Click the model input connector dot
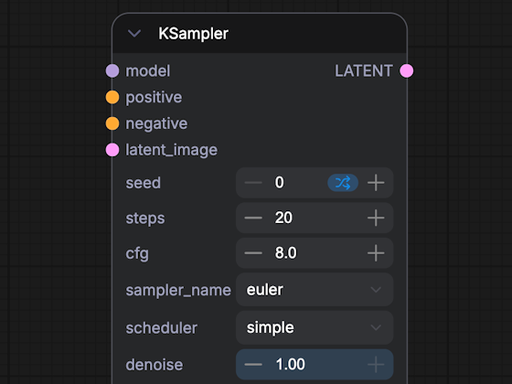 (112, 71)
